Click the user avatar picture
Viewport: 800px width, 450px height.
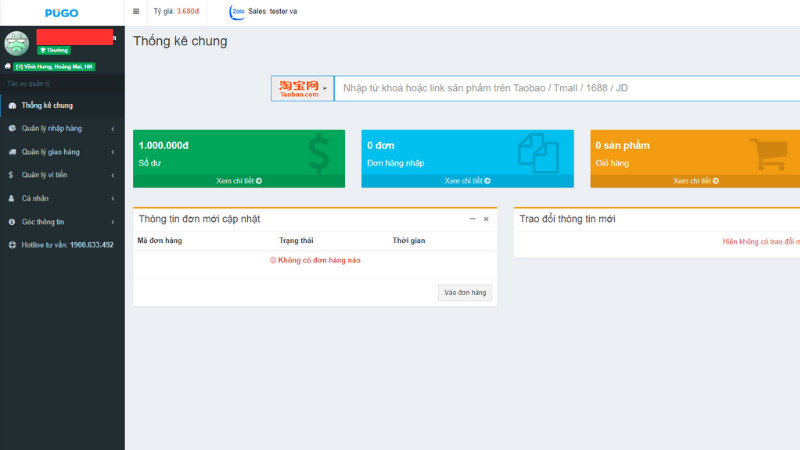[17, 43]
